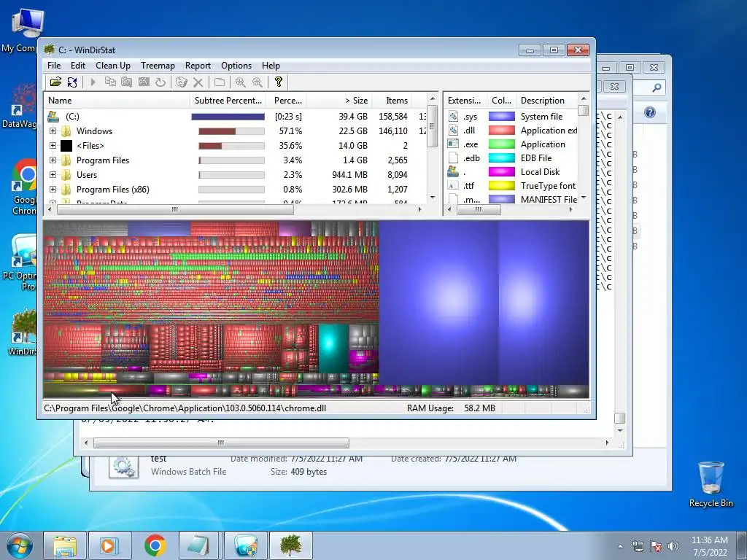747x560 pixels.
Task: Click the .exe file type icon
Action: (453, 144)
